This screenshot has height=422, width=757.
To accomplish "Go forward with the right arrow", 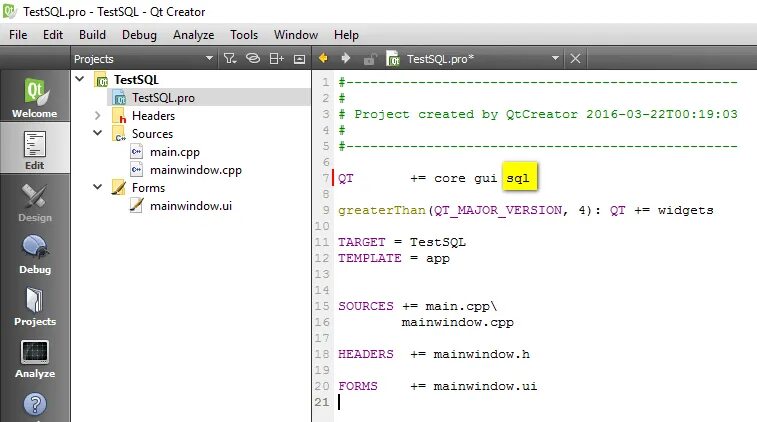I will 346,58.
